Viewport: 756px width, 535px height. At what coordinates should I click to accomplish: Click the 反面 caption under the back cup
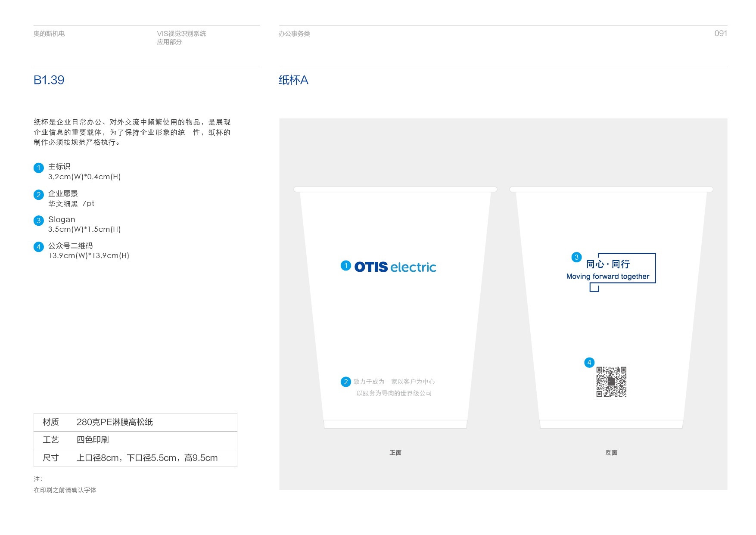click(611, 453)
